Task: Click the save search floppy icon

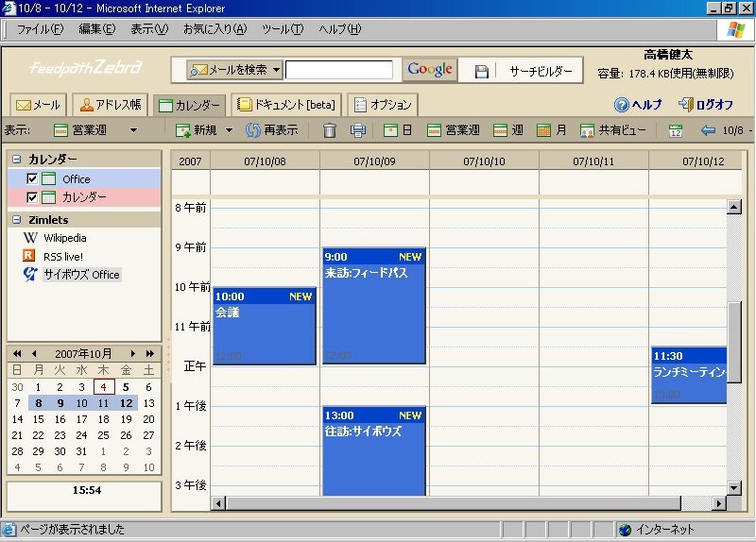Action: [x=481, y=72]
